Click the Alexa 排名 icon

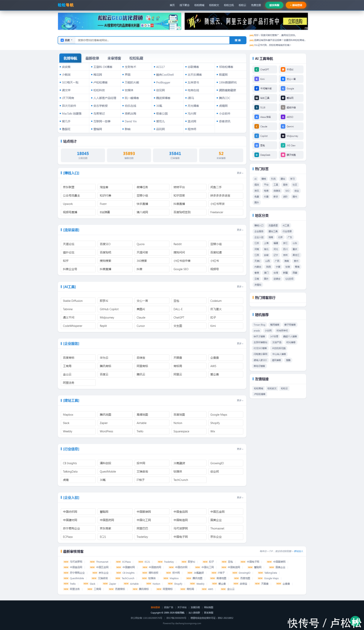tap(256, 117)
